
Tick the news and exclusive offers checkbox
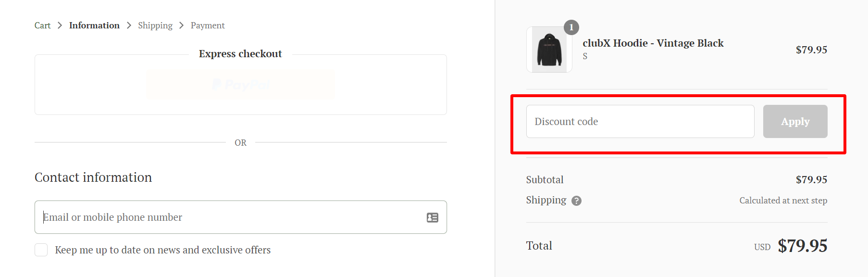(41, 250)
